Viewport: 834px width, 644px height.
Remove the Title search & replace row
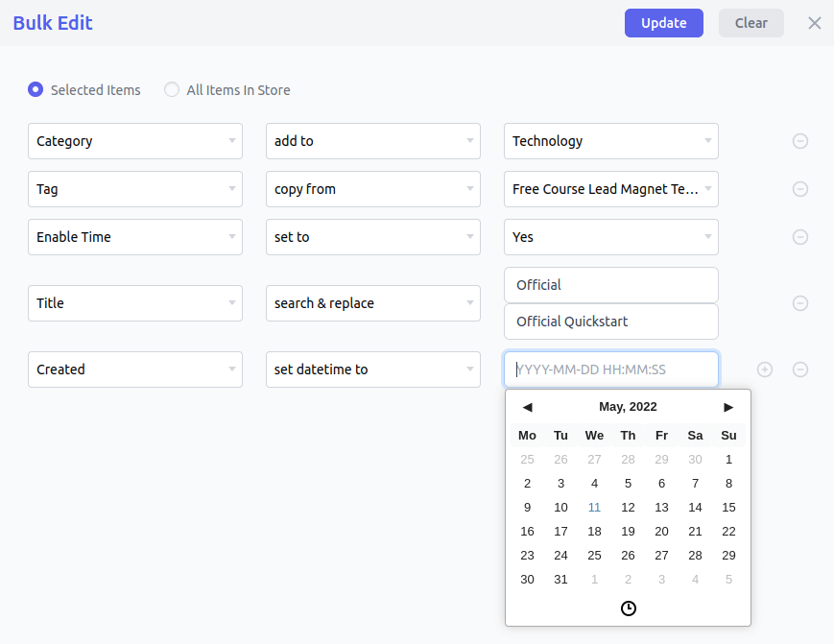coord(800,303)
